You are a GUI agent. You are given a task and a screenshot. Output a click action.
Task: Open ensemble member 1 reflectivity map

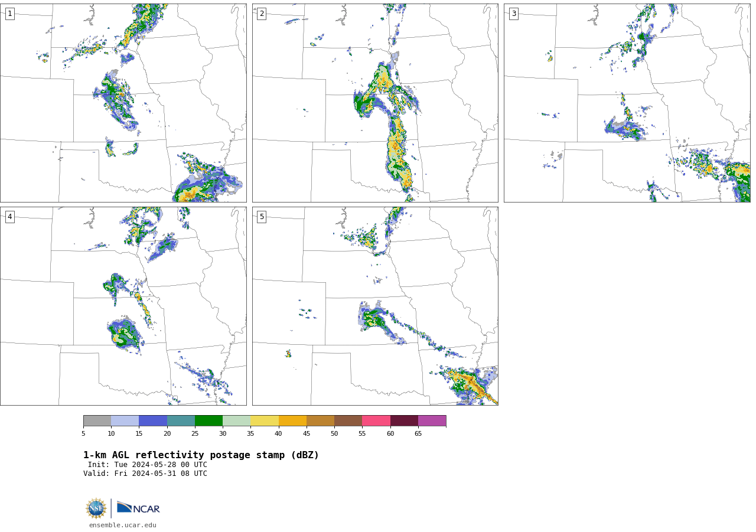[x=123, y=103]
